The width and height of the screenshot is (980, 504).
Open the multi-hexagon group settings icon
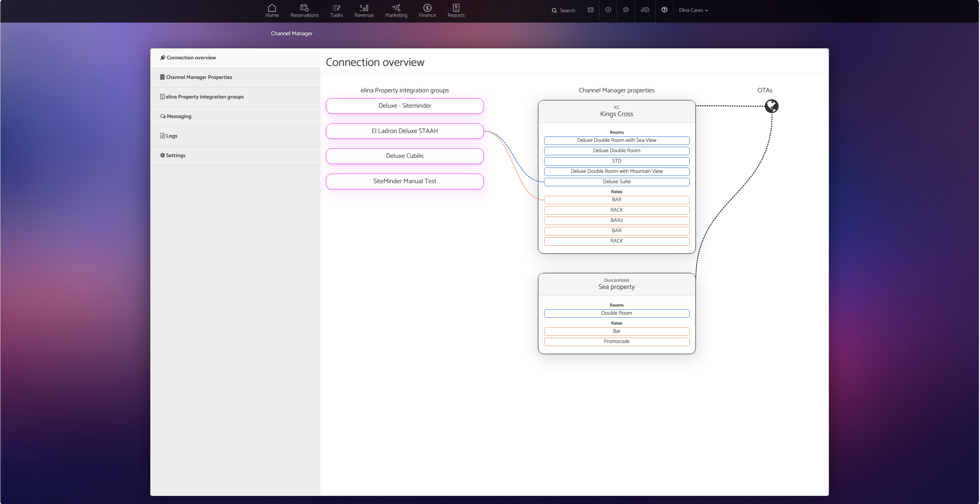tap(645, 10)
